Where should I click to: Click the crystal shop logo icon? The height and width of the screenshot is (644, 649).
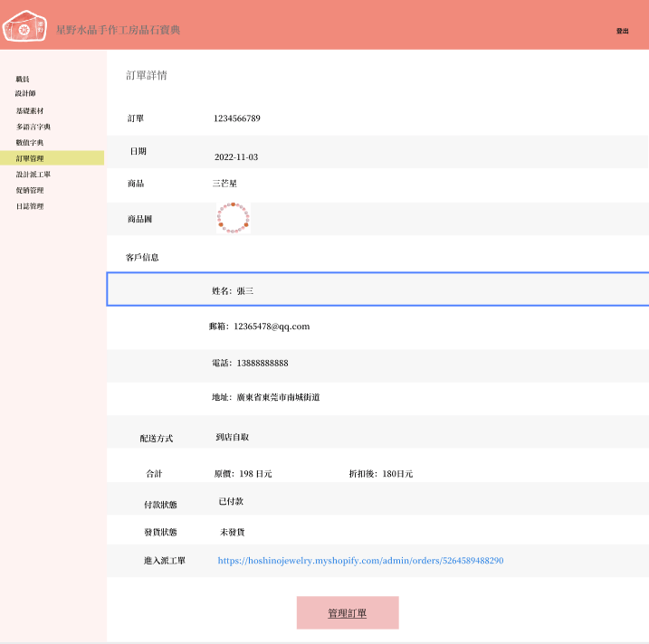point(25,28)
